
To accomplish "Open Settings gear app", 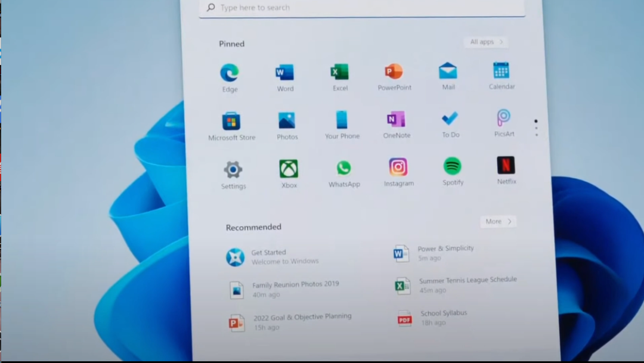I will pyautogui.click(x=233, y=175).
